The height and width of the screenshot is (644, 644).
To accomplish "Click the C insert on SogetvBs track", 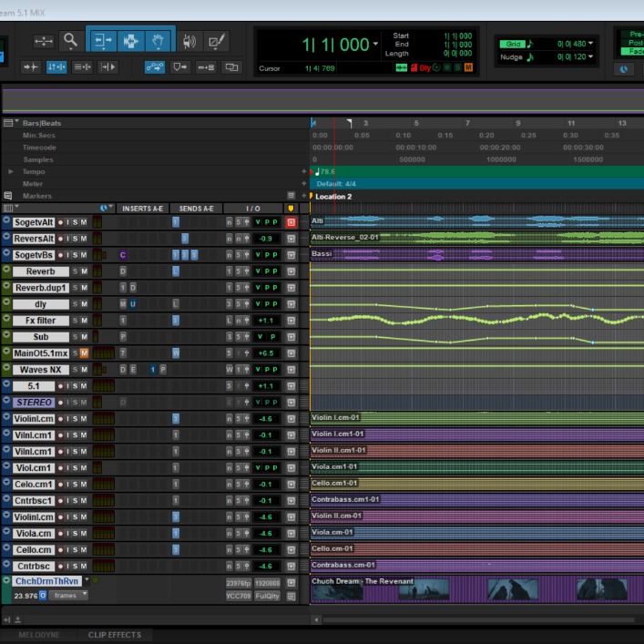I will 123,255.
